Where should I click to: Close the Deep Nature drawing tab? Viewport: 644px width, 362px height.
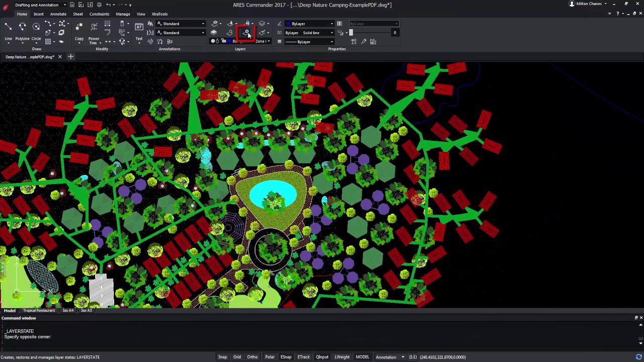[59, 57]
